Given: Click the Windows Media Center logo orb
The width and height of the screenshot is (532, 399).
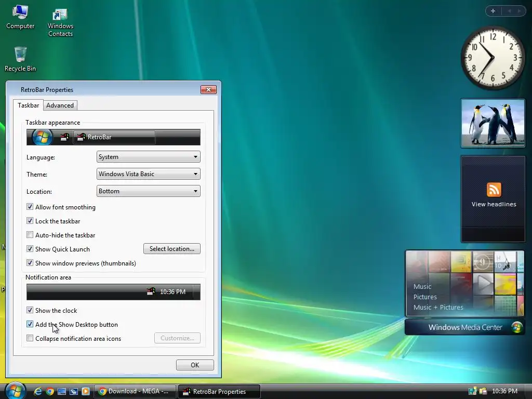Looking at the screenshot, I should click(517, 327).
